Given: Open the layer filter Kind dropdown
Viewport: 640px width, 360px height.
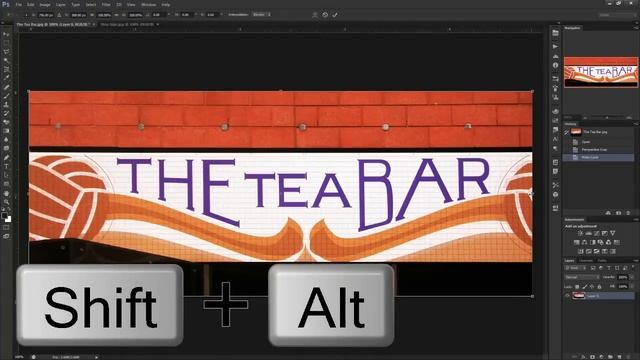Looking at the screenshot, I should (575, 268).
